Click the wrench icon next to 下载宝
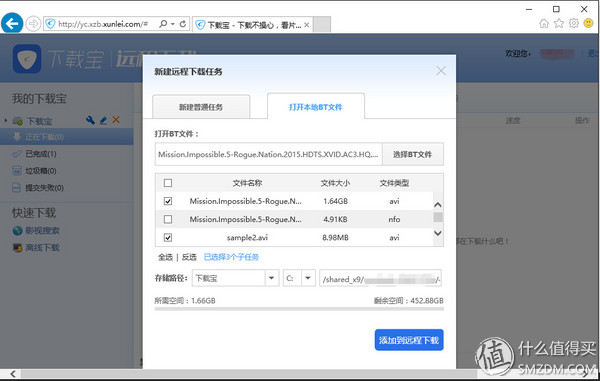600x381 pixels. click(90, 120)
